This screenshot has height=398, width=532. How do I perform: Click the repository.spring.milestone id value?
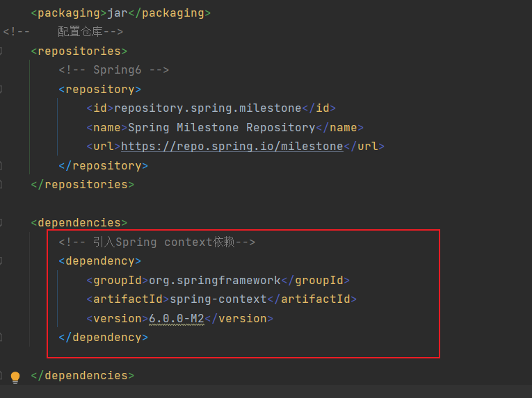208,108
